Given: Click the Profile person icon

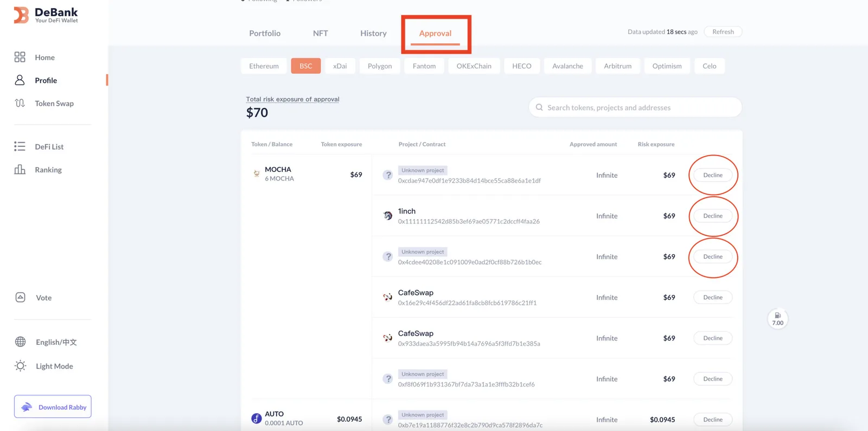Looking at the screenshot, I should pos(20,80).
